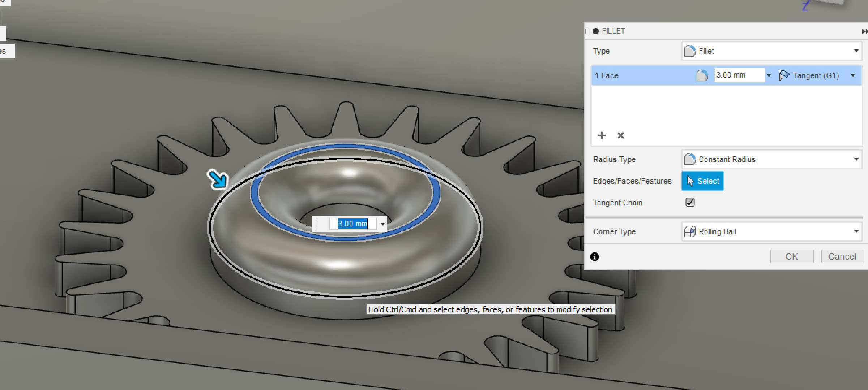
Task: Expand the in-canvas 3.00 mm dropdown arrow
Action: [x=382, y=224]
